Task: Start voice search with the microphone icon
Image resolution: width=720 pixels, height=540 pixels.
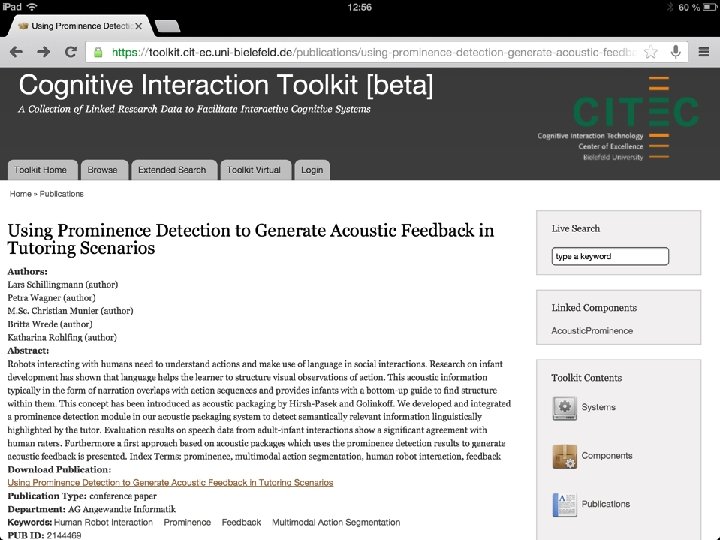Action: coord(675,52)
